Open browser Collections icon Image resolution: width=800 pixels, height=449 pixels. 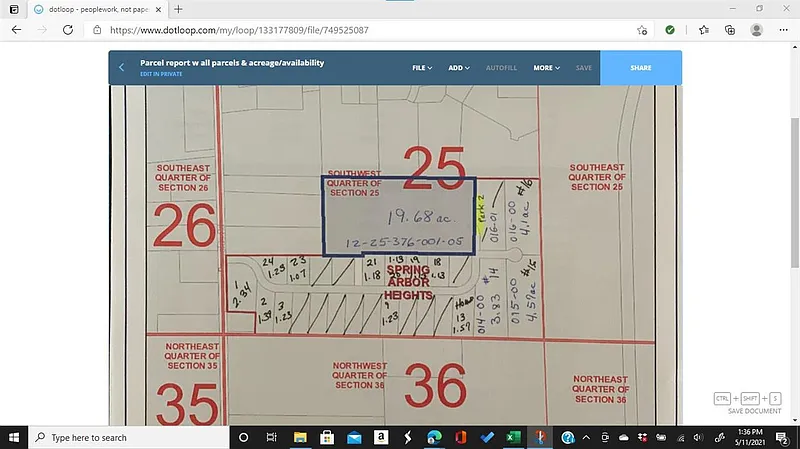point(730,30)
